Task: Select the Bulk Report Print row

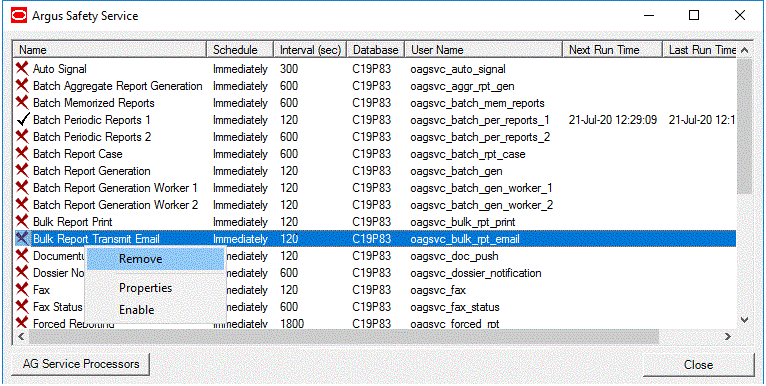Action: 376,222
